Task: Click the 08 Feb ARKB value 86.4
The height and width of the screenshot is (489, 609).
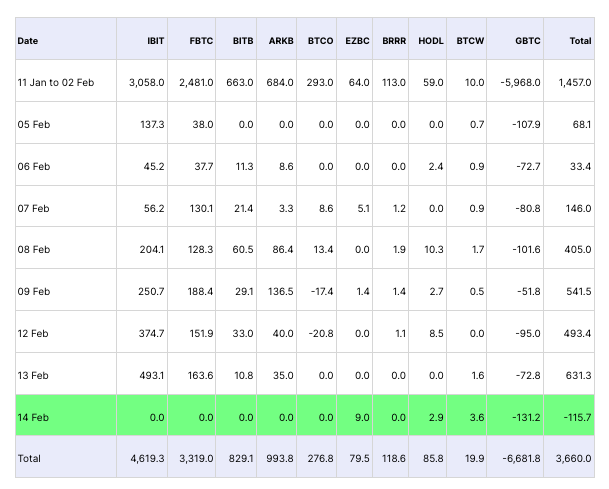Action: coord(281,248)
